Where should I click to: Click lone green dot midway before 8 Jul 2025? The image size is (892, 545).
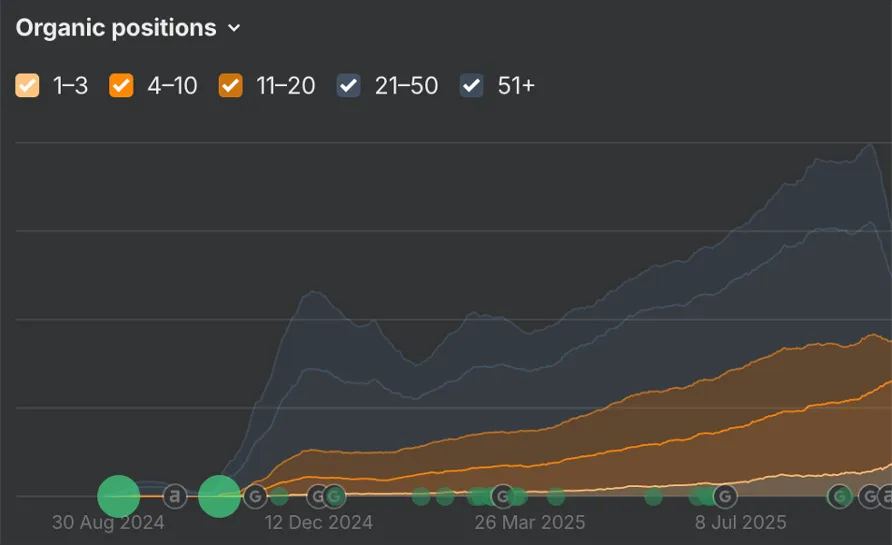pos(654,496)
